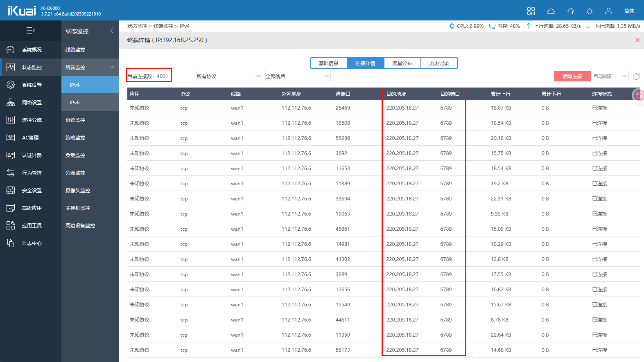
Task: Open the 所有协议 protocol dropdown
Action: [228, 76]
